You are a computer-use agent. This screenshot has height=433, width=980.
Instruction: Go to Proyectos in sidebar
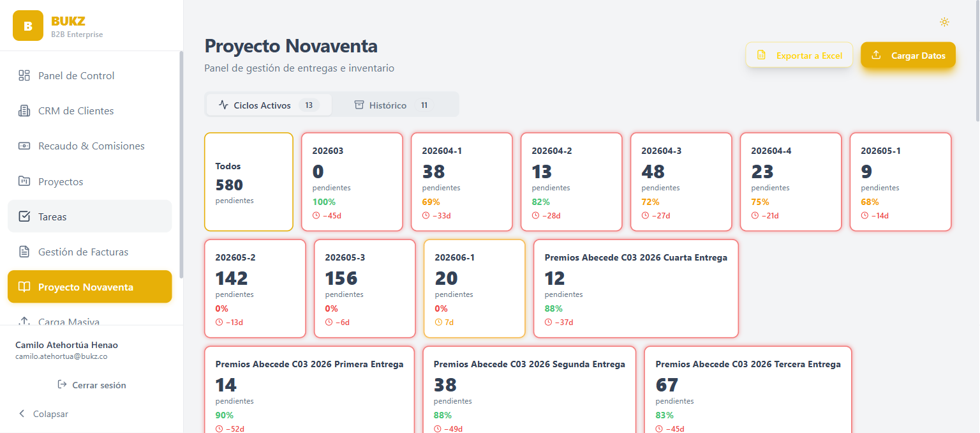click(90, 181)
